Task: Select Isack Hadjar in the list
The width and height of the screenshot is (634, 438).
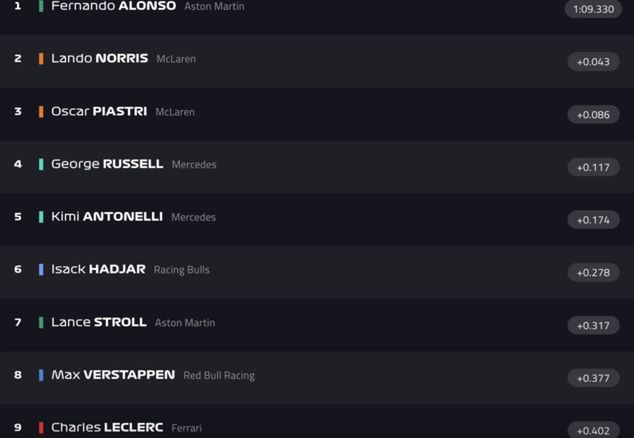Action: point(98,269)
